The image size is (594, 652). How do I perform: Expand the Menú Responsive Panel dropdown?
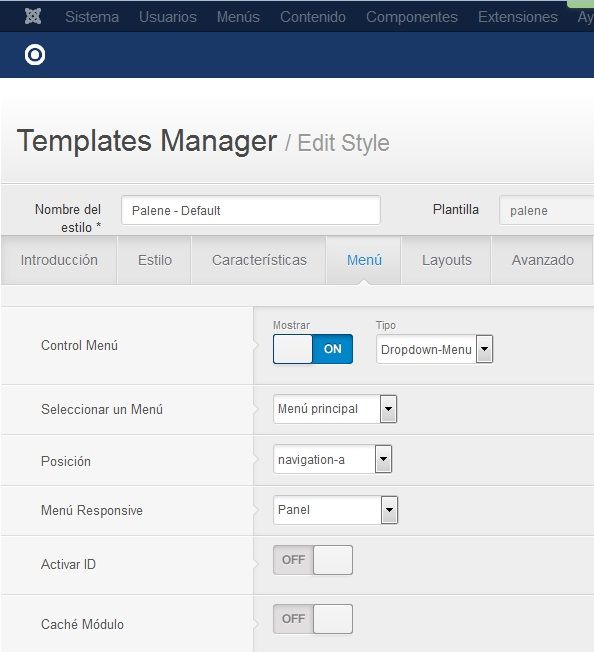pyautogui.click(x=335, y=510)
